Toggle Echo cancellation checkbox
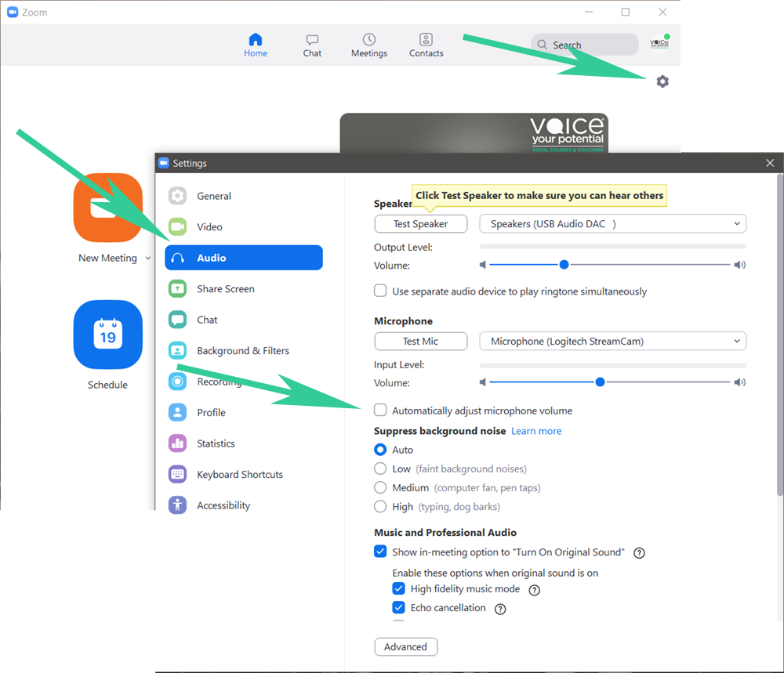 pos(398,607)
